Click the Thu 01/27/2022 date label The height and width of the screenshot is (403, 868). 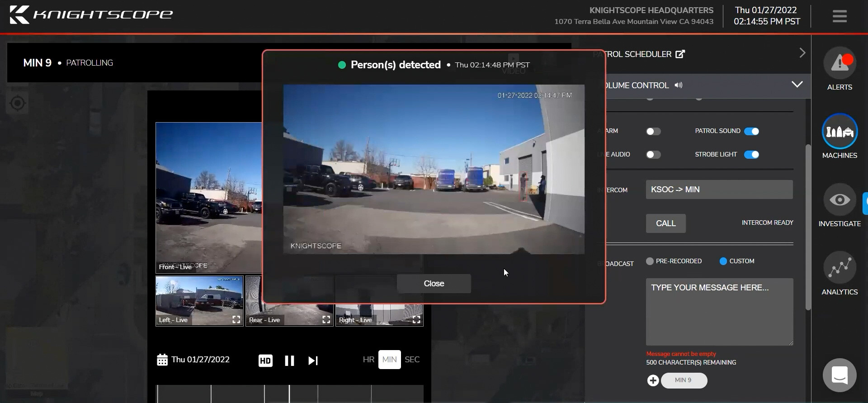(x=200, y=360)
